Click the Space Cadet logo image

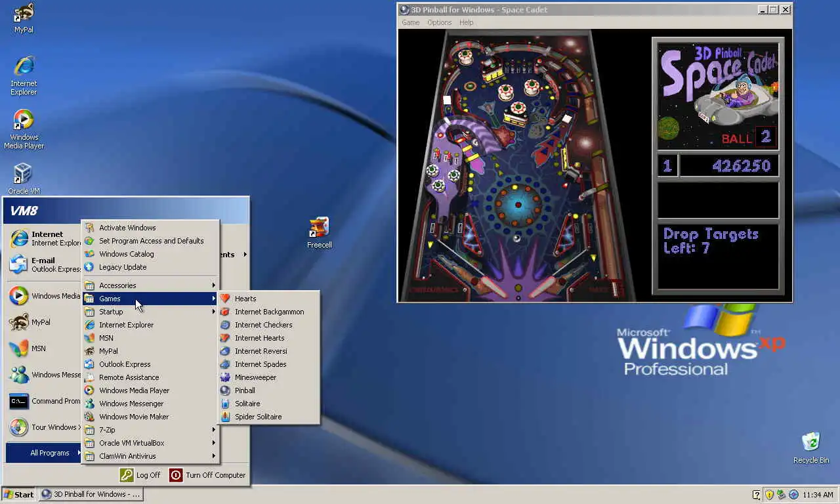(719, 96)
